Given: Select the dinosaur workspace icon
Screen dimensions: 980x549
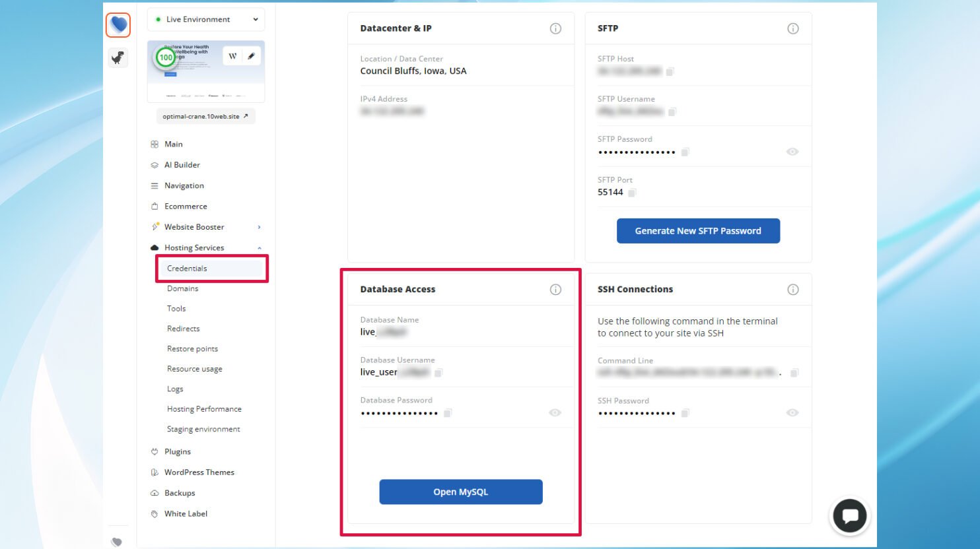Looking at the screenshot, I should pyautogui.click(x=118, y=57).
